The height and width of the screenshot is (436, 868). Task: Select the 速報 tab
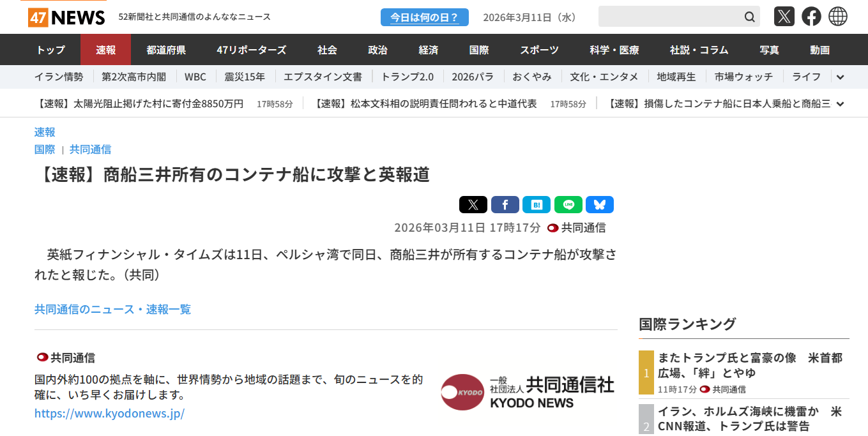click(105, 50)
